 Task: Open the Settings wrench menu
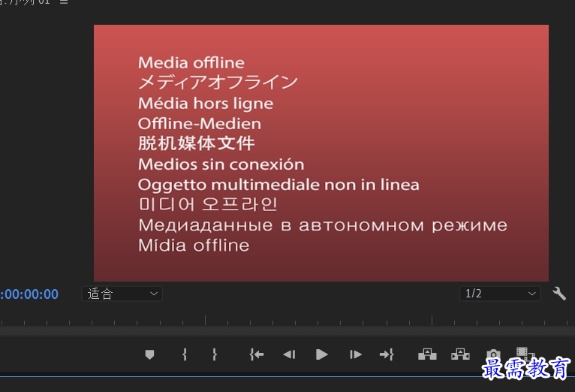[x=559, y=294]
